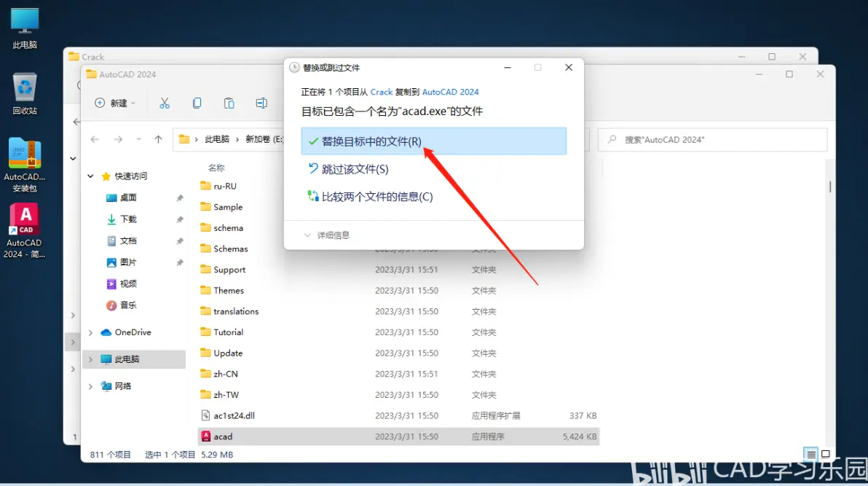The height and width of the screenshot is (486, 868).
Task: Collapse the Quick Access tree node
Action: click(x=90, y=176)
